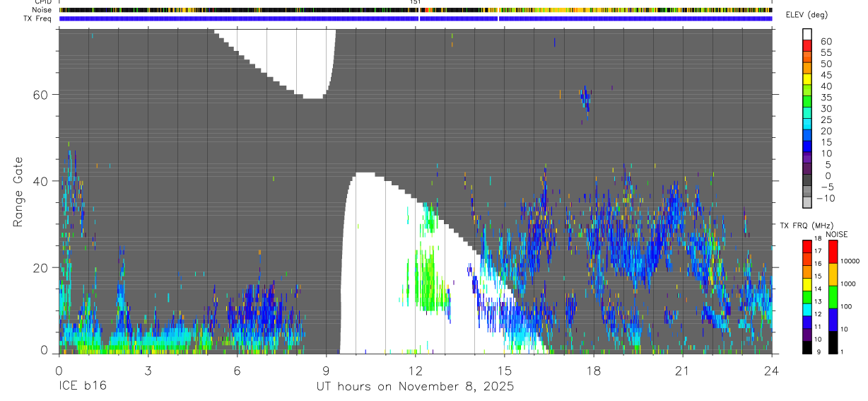This screenshot has width=868, height=401.
Task: Click the yellow segment of the NOISE bar
Action: point(833,274)
